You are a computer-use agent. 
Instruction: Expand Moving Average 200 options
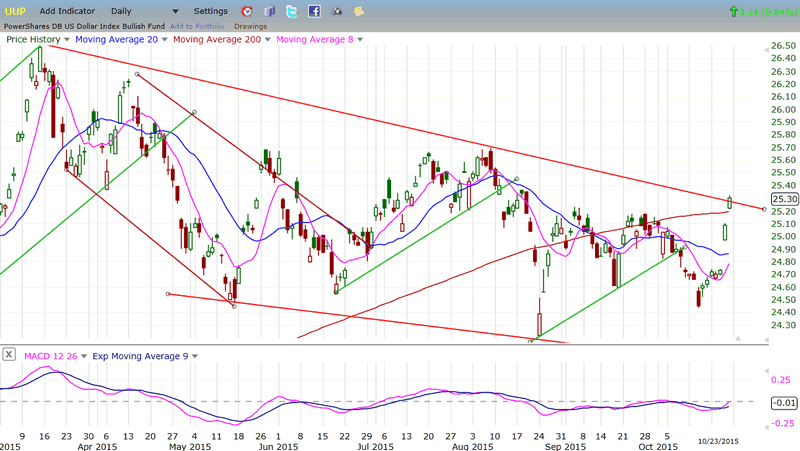click(268, 40)
